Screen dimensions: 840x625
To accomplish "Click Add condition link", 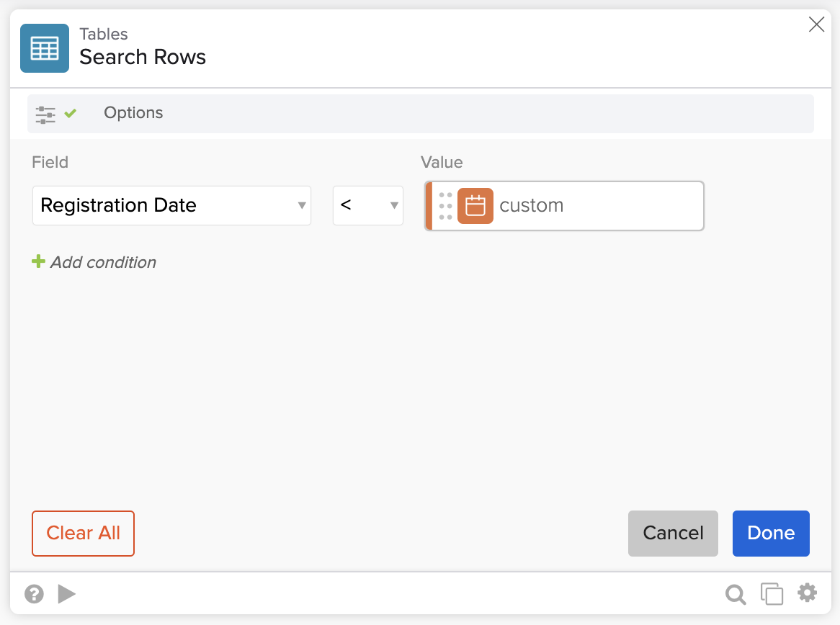I will click(103, 262).
